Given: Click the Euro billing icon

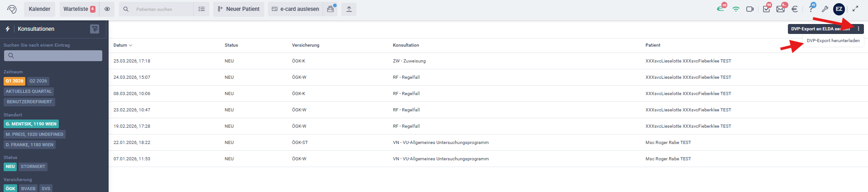Looking at the screenshot, I should [794, 9].
